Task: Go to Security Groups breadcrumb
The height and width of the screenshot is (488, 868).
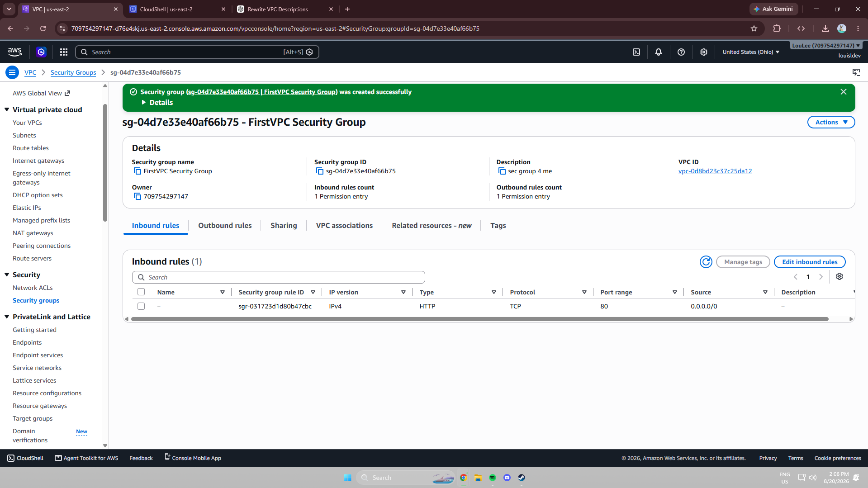Action: pos(73,72)
